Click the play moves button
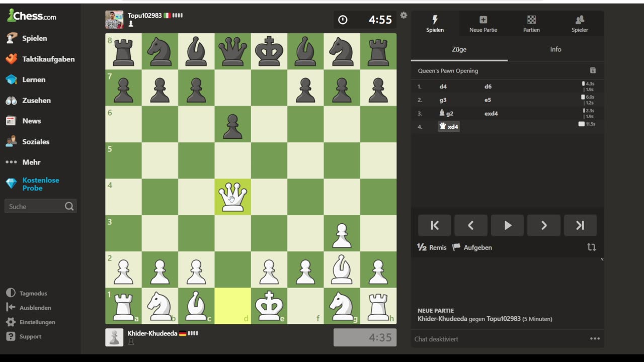The height and width of the screenshot is (362, 644). coord(508,226)
